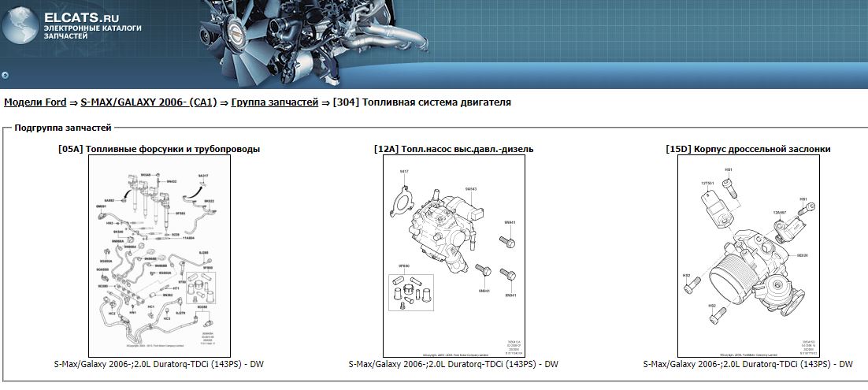Open S-MAX/GALAXY 2006- (CA1) breadcrumb link
Viewport: 868px width, 390px height.
pos(148,102)
